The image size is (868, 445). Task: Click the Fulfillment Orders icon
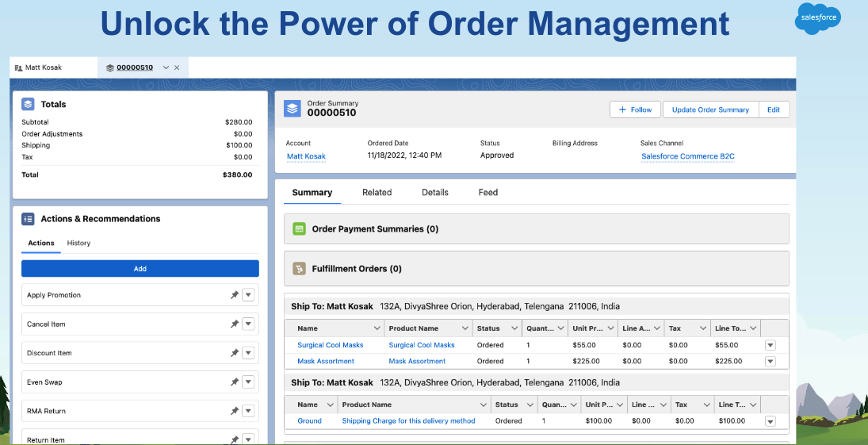tap(300, 269)
